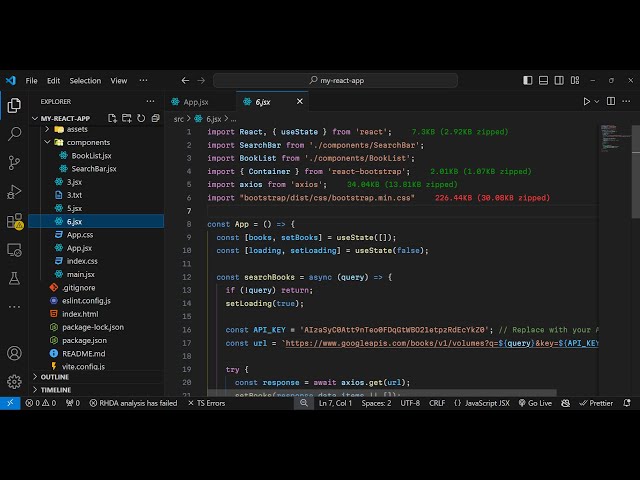Viewport: 640px width, 480px height.
Task: Open the Extensions view
Action: 14,220
